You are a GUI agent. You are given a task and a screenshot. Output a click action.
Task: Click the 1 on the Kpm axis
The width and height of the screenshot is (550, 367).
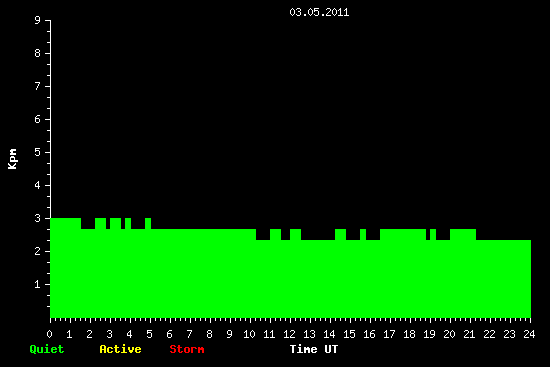pos(38,284)
